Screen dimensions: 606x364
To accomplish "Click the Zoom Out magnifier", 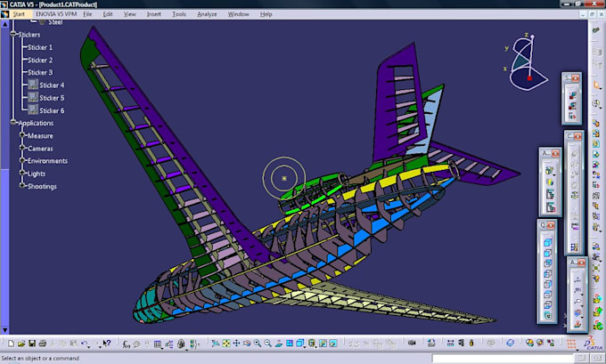I will (x=267, y=344).
